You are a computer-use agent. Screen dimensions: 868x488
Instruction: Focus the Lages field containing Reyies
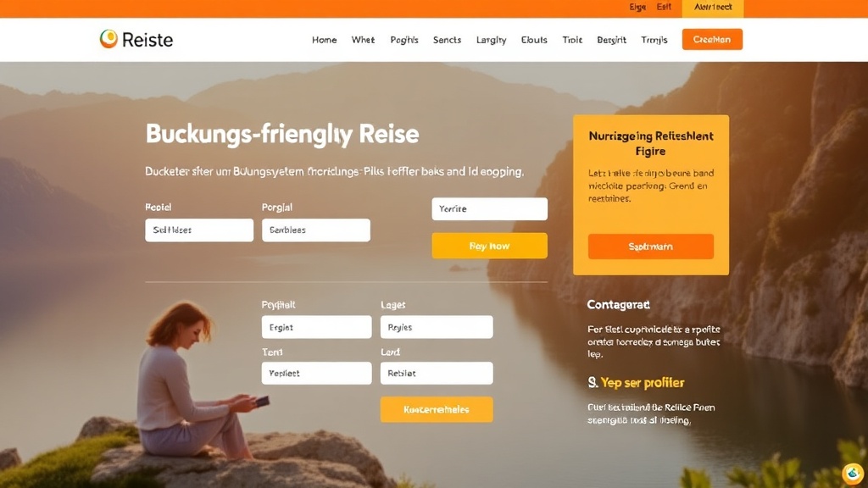point(437,327)
